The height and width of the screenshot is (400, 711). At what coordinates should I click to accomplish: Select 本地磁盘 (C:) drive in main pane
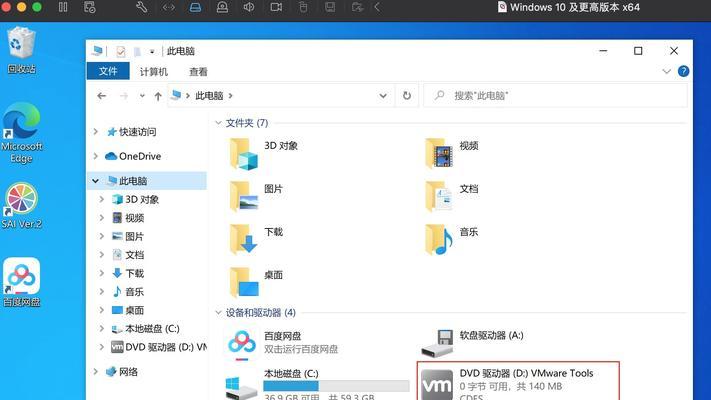point(317,384)
